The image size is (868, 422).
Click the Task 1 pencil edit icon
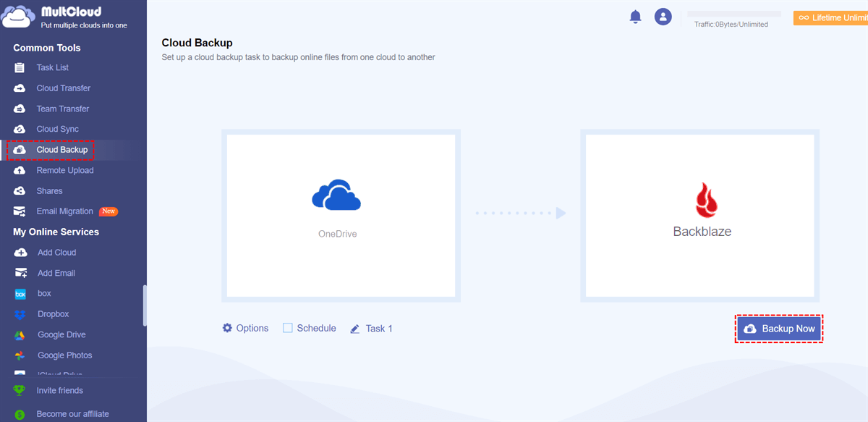(355, 329)
